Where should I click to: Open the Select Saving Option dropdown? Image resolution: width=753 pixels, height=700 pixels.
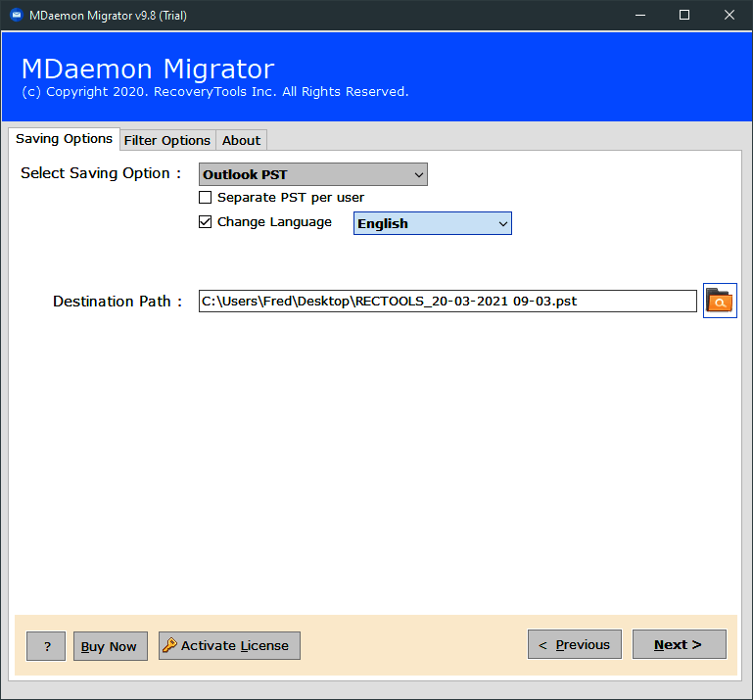[x=312, y=174]
